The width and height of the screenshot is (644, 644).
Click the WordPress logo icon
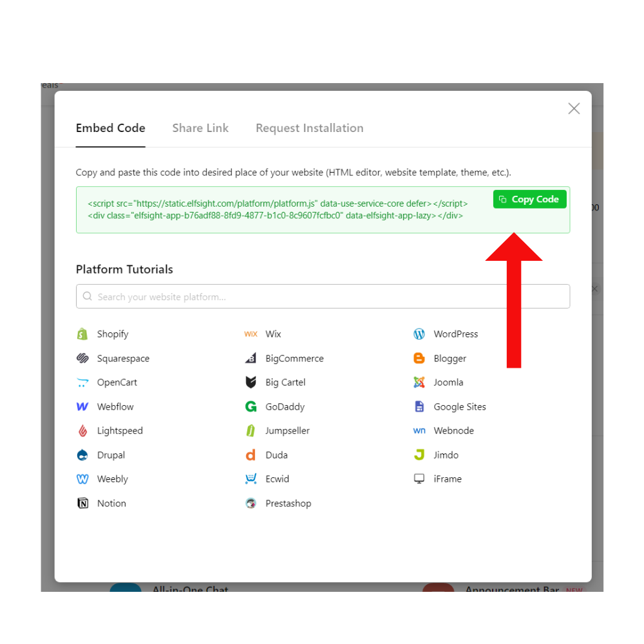pos(419,334)
